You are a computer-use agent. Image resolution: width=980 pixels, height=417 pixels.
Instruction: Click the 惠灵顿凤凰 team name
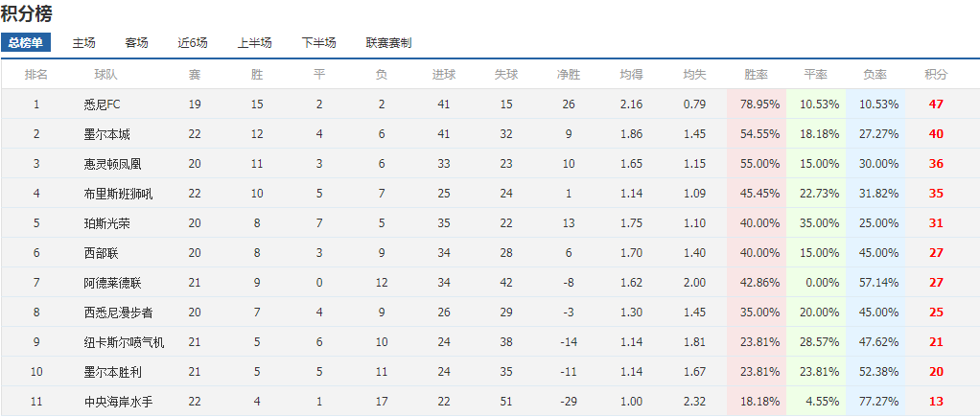(x=112, y=164)
